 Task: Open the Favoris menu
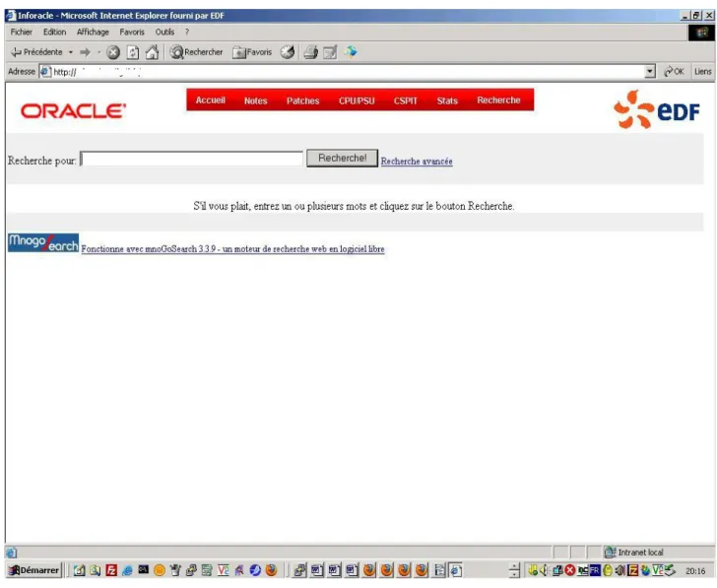[132, 32]
